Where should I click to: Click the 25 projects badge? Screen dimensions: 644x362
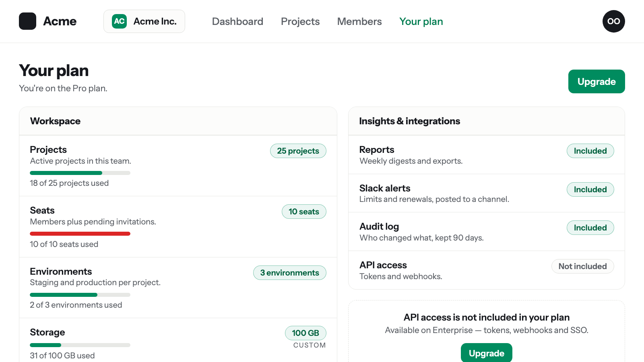[298, 151]
